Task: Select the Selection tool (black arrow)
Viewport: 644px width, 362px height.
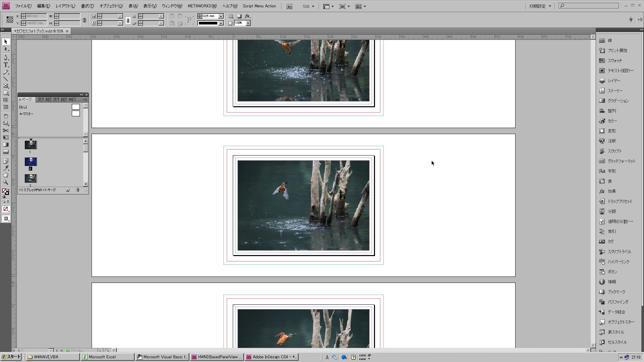Action: 6,42
